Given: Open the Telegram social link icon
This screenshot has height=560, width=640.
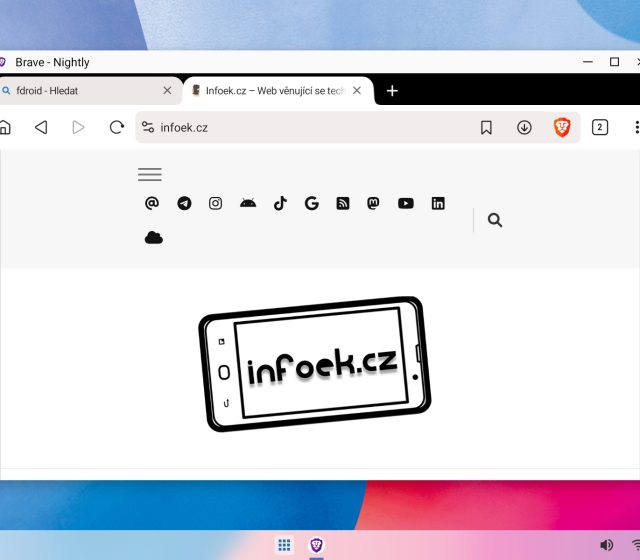Looking at the screenshot, I should point(184,203).
